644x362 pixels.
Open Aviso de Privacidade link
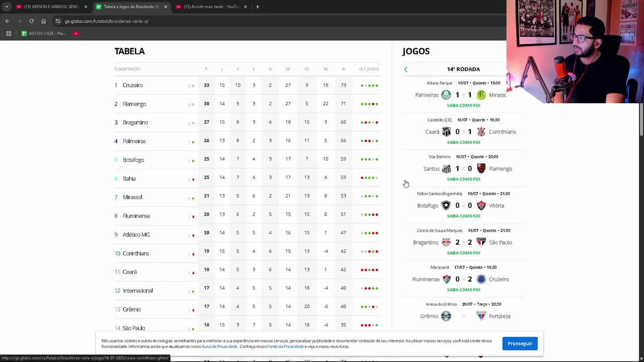pyautogui.click(x=219, y=346)
